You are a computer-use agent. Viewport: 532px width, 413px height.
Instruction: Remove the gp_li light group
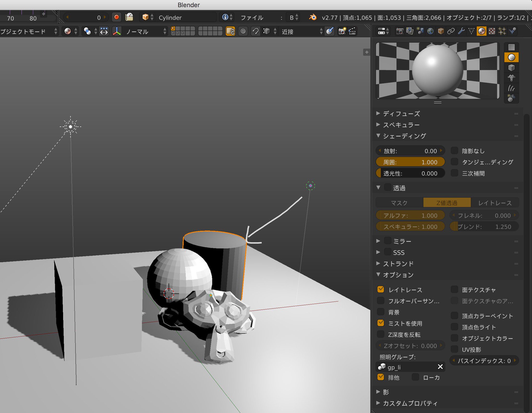(x=440, y=367)
